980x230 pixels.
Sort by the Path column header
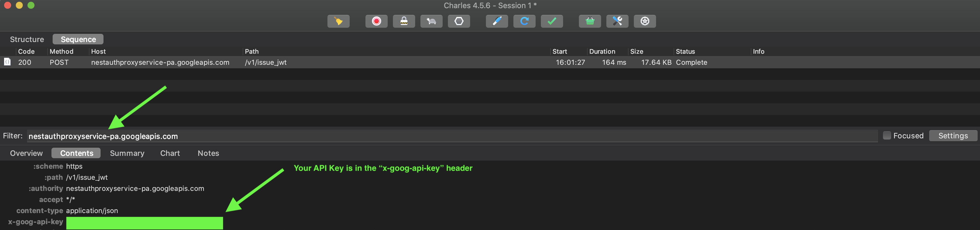251,52
